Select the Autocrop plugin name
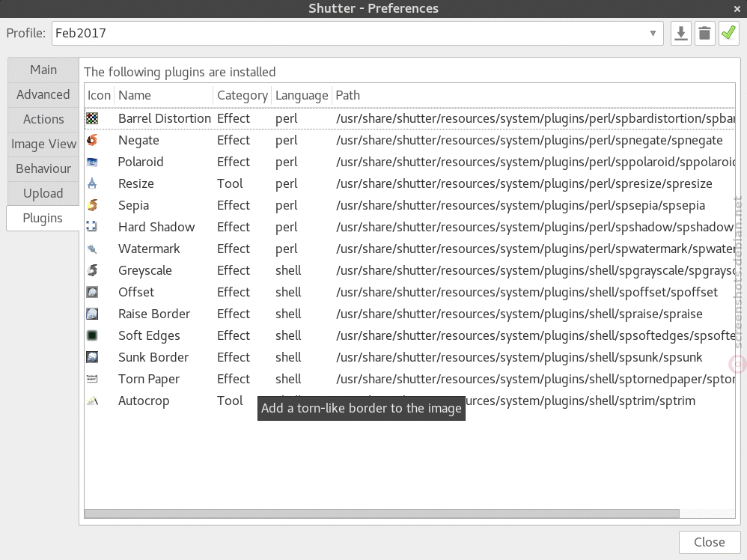This screenshot has width=747, height=560. pyautogui.click(x=144, y=401)
